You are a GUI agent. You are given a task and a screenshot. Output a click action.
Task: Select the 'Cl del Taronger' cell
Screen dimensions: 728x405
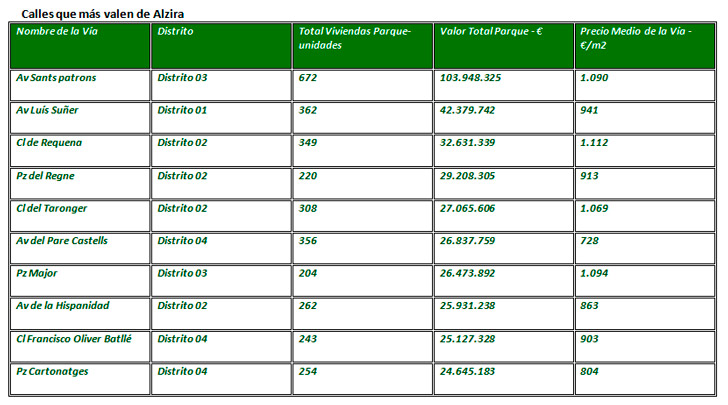(53, 209)
